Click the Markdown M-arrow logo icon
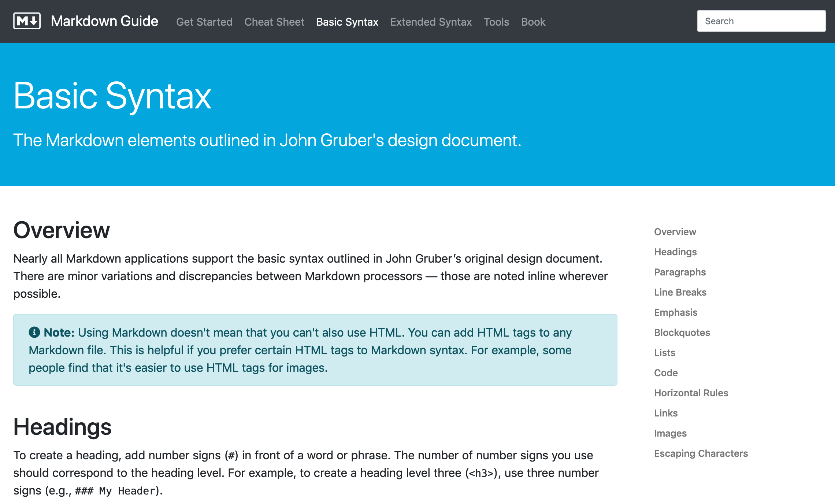Image resolution: width=835 pixels, height=504 pixels. point(27,21)
